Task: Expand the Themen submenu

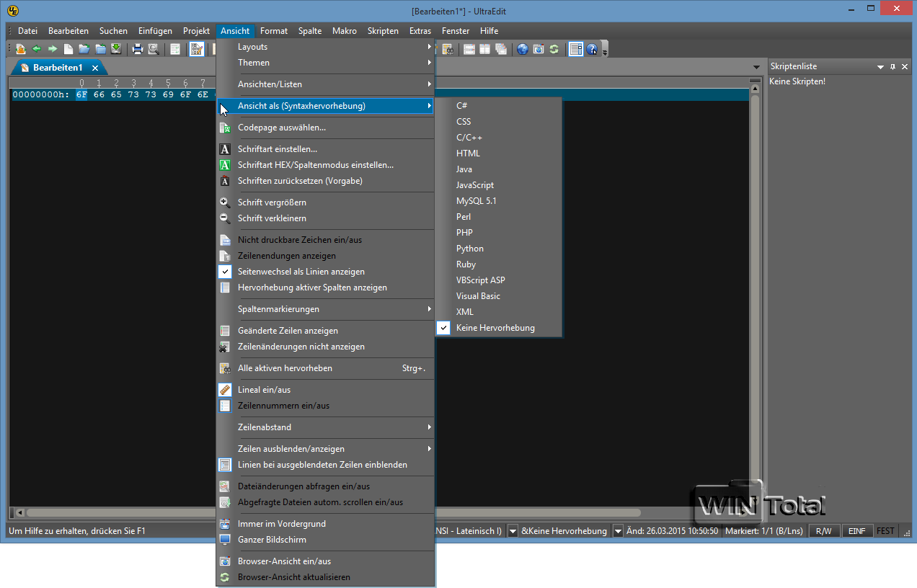Action: click(x=326, y=63)
